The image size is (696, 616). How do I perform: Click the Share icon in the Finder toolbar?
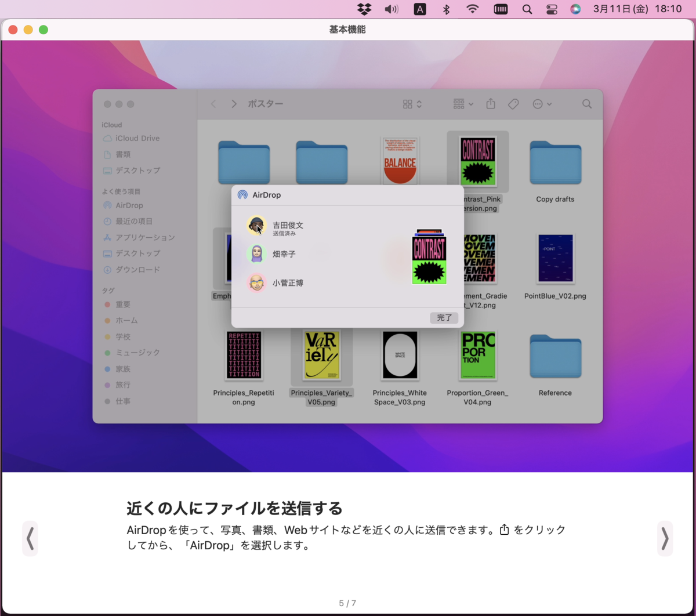[490, 103]
